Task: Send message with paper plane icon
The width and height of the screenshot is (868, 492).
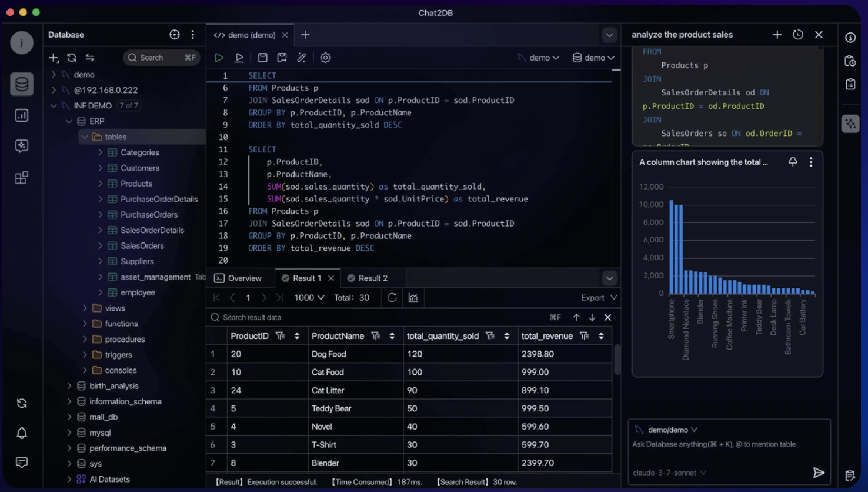Action: 819,473
